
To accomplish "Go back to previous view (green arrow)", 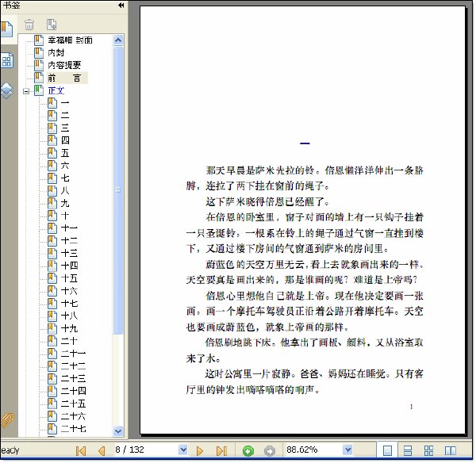I will coord(248,451).
